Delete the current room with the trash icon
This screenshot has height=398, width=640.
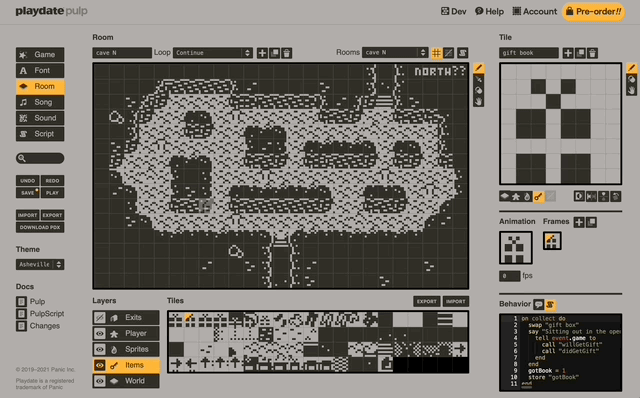click(287, 53)
